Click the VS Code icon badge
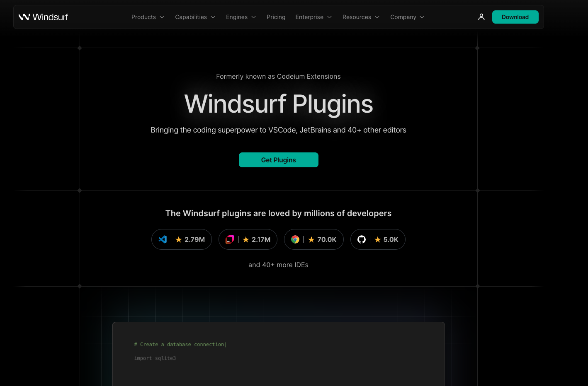This screenshot has width=588, height=386. [163, 239]
